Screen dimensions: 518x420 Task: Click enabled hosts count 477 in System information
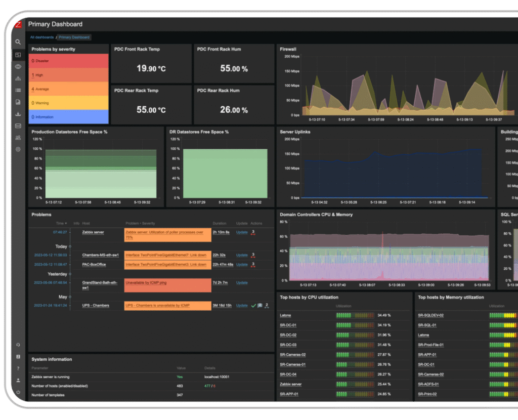point(207,386)
